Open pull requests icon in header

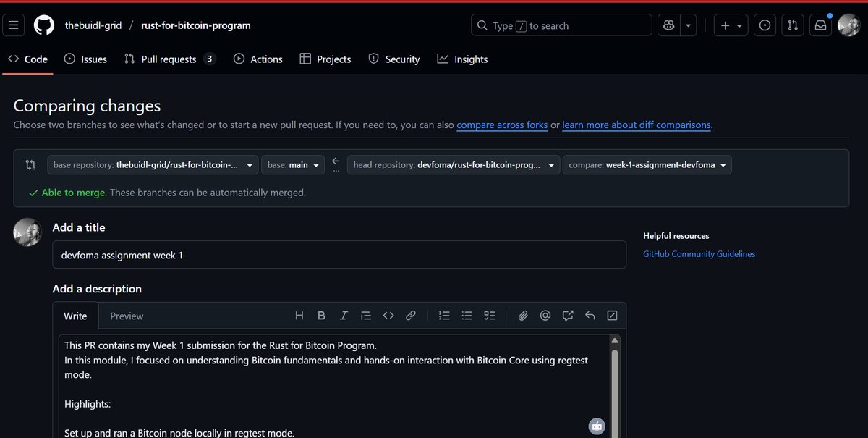point(793,25)
